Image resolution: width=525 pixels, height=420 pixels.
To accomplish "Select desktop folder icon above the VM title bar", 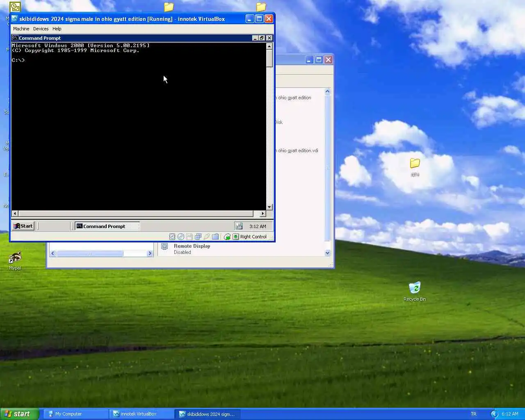I will click(x=169, y=7).
